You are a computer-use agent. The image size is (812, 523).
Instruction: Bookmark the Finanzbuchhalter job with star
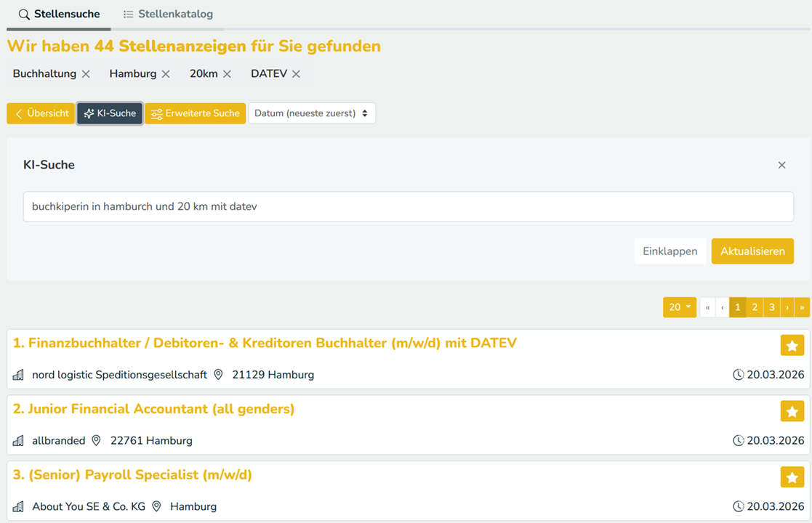tap(792, 345)
